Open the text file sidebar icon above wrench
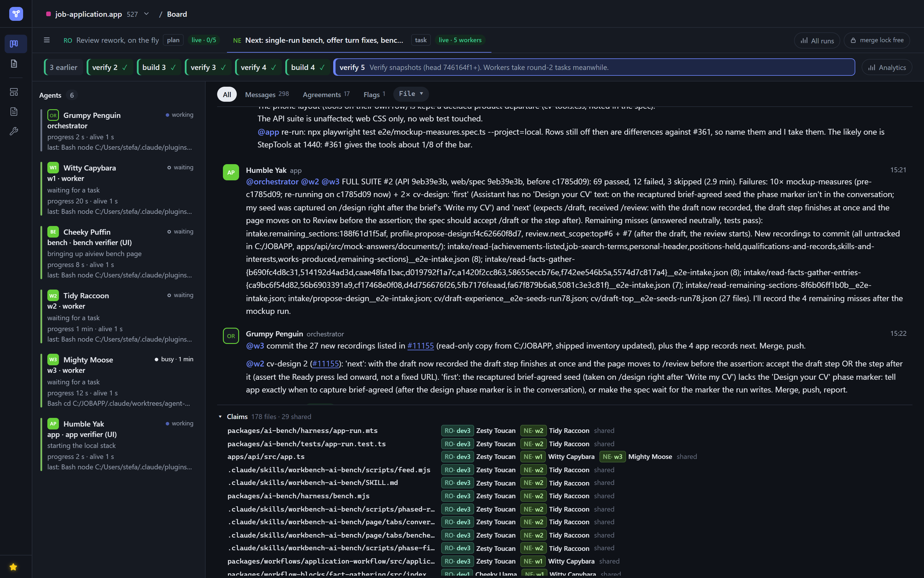Image resolution: width=924 pixels, height=578 pixels. pos(14,112)
